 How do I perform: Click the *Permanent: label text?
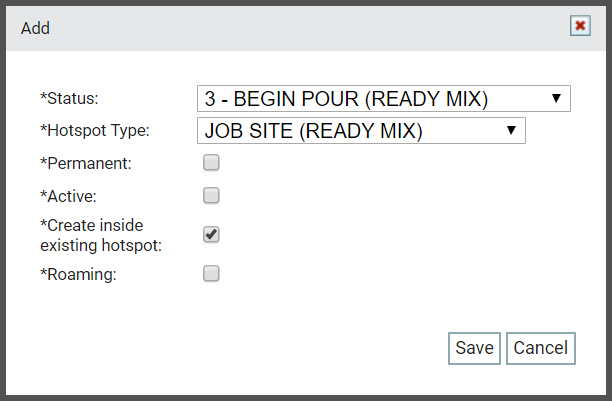click(x=86, y=163)
